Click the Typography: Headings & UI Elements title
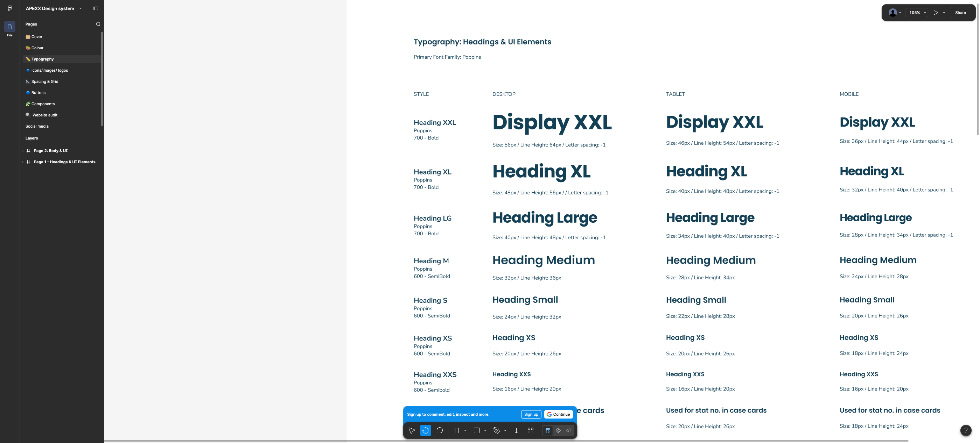980x443 pixels. point(482,42)
